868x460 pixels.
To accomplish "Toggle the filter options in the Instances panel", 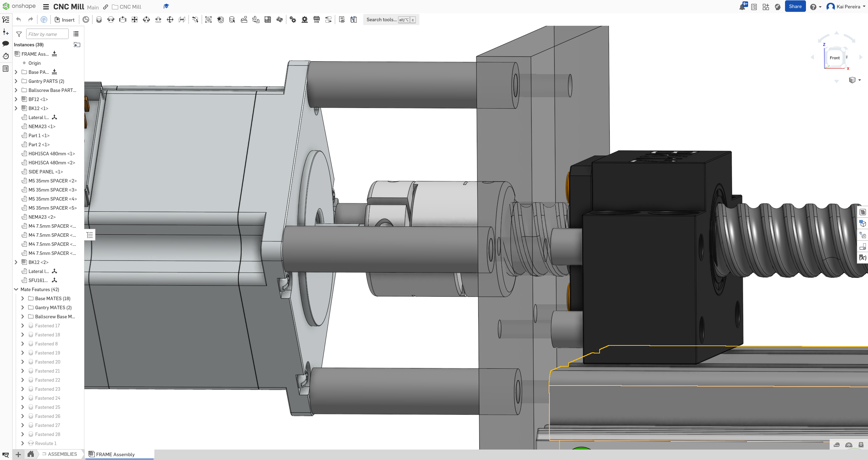I will pyautogui.click(x=19, y=34).
